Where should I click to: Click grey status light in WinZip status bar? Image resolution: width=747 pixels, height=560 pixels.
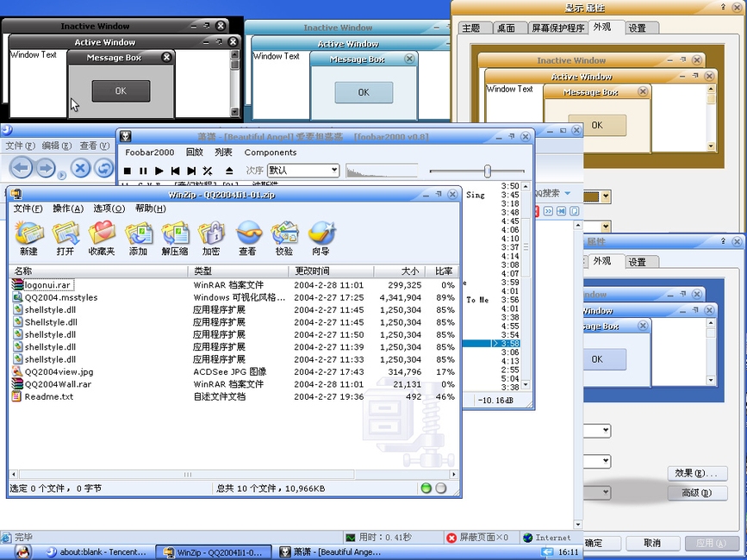(x=441, y=488)
